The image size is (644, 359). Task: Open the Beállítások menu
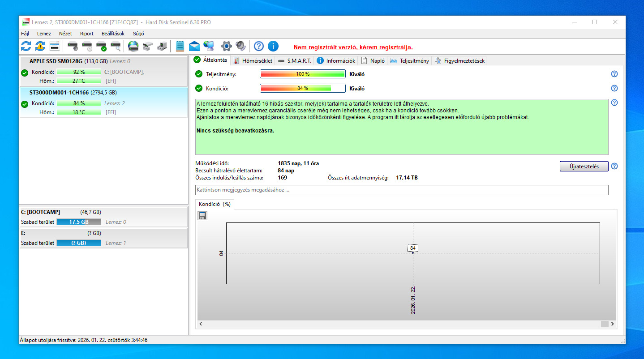[x=113, y=34]
